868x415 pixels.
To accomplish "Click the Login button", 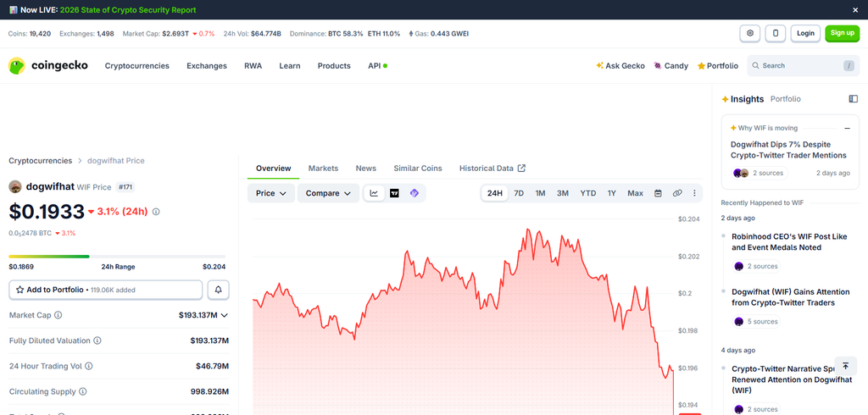I will 805,33.
